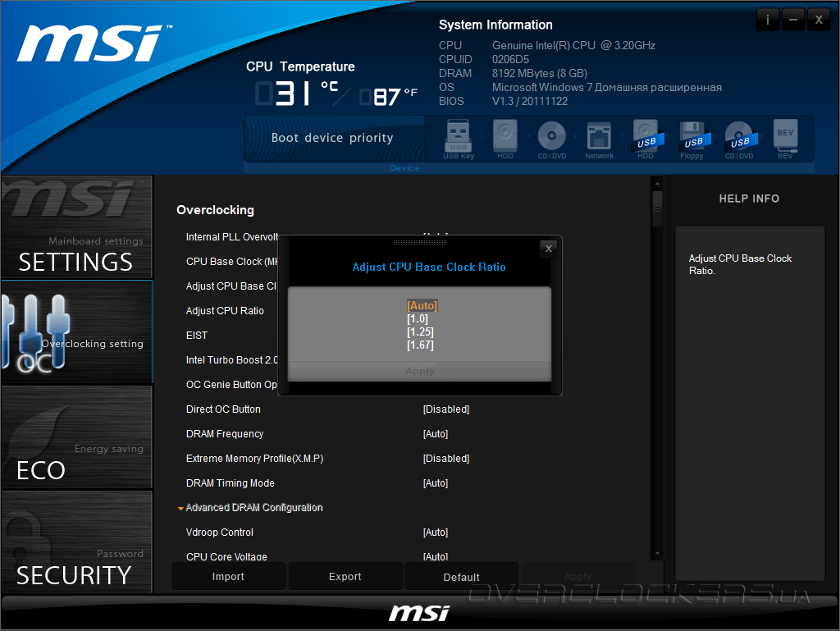840x631 pixels.
Task: Select the BEV boot device icon
Action: click(785, 139)
